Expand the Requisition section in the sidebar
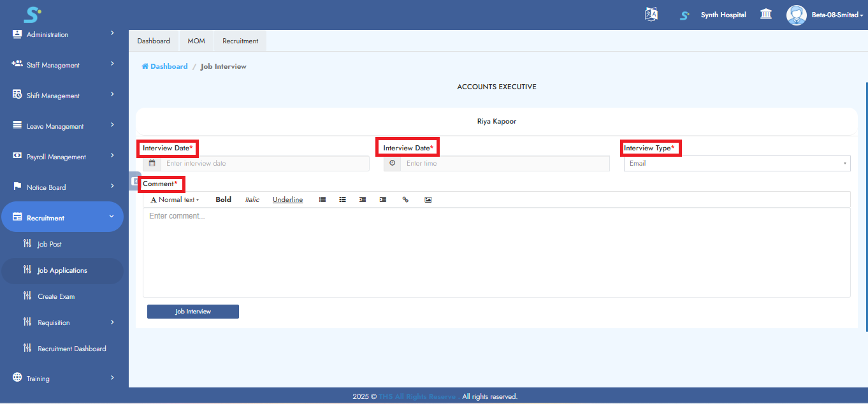Screen dimensions: 868x404 pyautogui.click(x=62, y=322)
